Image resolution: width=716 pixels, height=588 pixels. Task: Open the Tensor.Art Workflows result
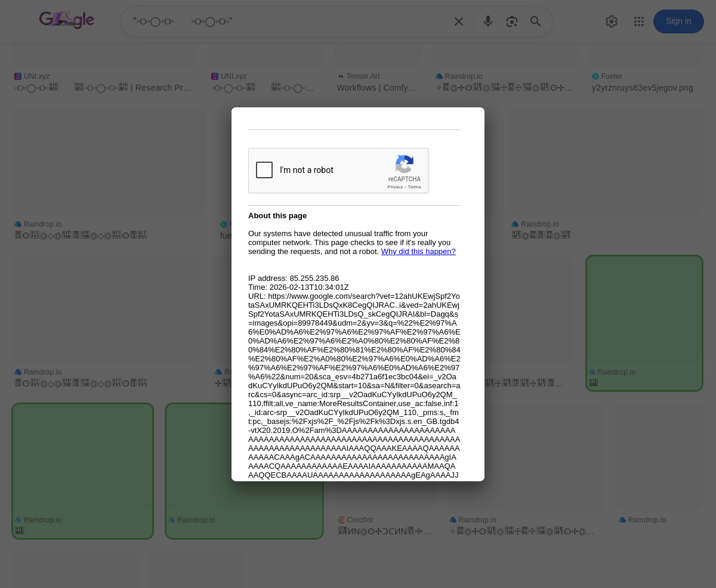click(x=376, y=88)
